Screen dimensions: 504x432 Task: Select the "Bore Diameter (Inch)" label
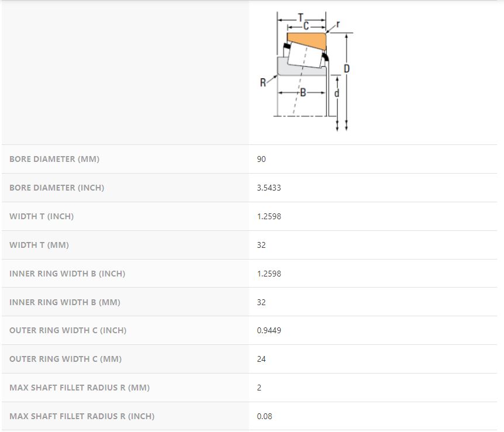[x=57, y=188]
